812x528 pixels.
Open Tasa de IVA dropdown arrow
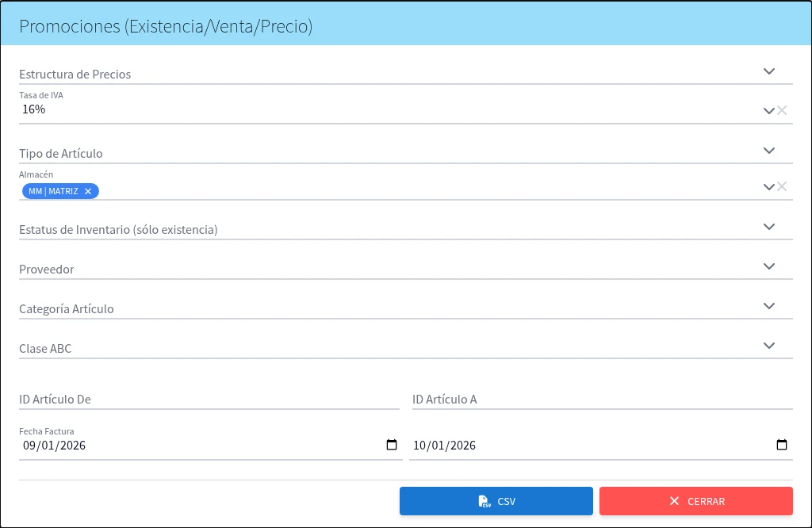tap(768, 111)
